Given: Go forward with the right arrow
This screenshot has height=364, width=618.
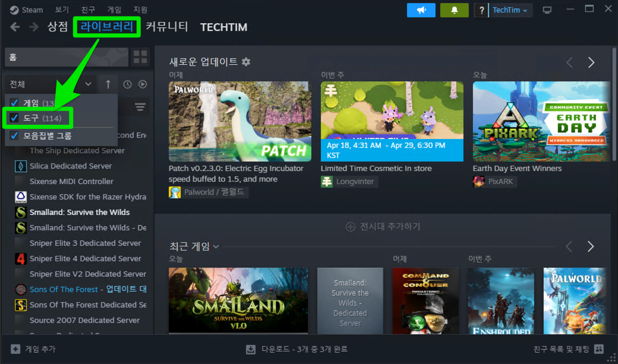Looking at the screenshot, I should point(34,27).
